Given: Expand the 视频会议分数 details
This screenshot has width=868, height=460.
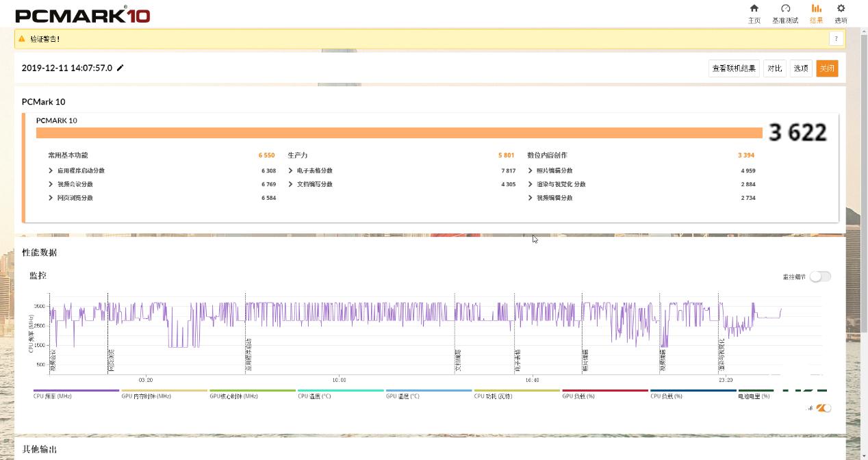Looking at the screenshot, I should click(51, 184).
